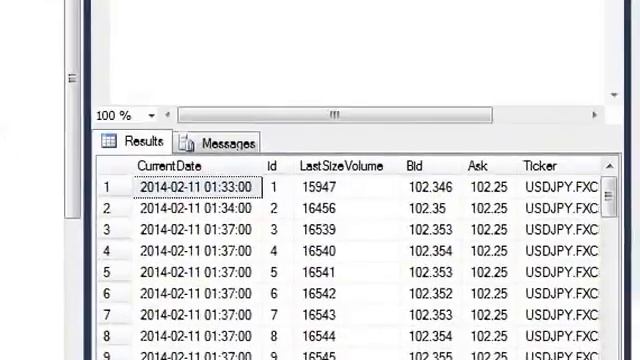Select row header 8 in results grid
Image resolution: width=640 pixels, height=360 pixels.
pos(115,336)
